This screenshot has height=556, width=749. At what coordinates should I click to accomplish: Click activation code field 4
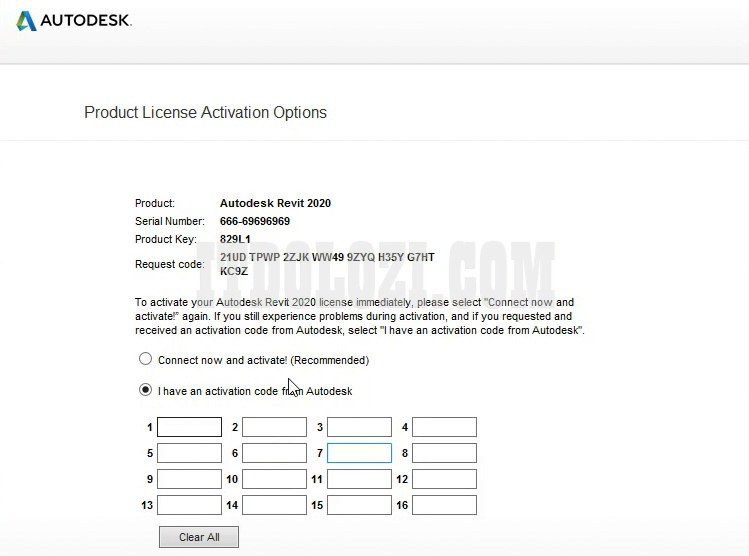tap(444, 427)
